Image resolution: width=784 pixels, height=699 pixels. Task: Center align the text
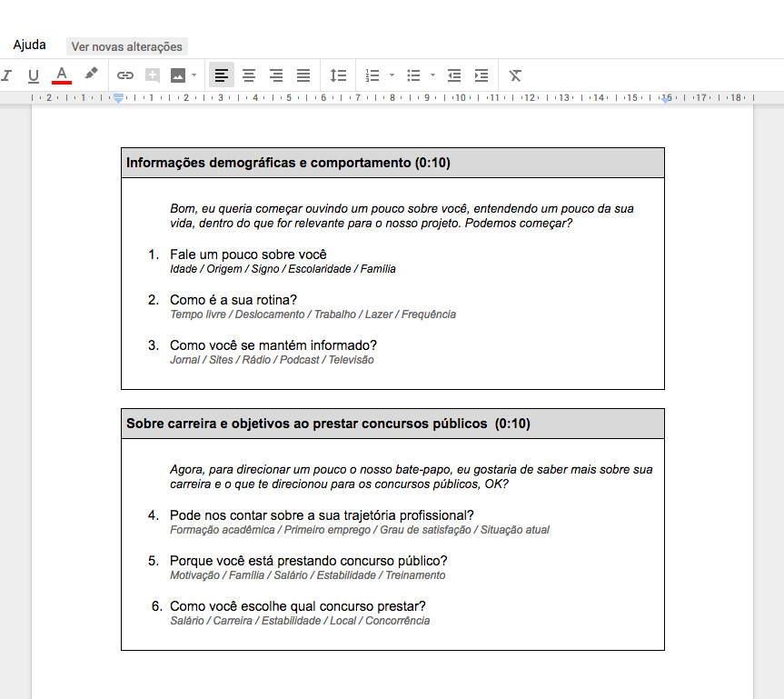tap(249, 75)
